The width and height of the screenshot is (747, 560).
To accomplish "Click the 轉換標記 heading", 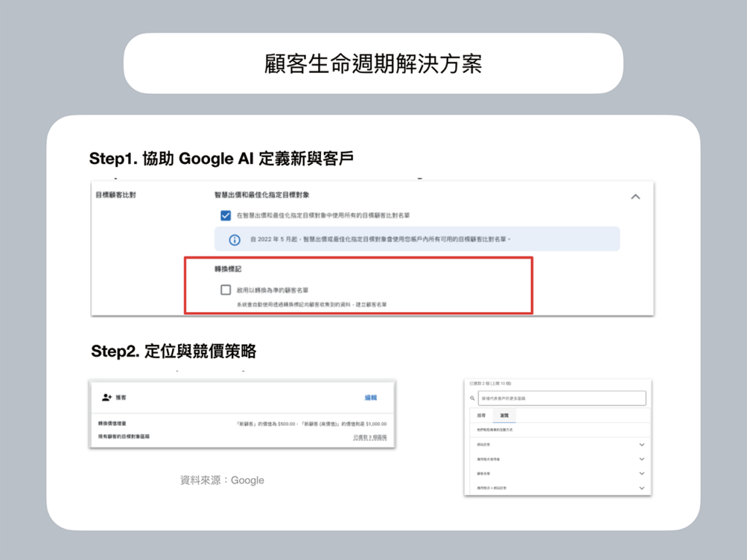I will tap(228, 269).
